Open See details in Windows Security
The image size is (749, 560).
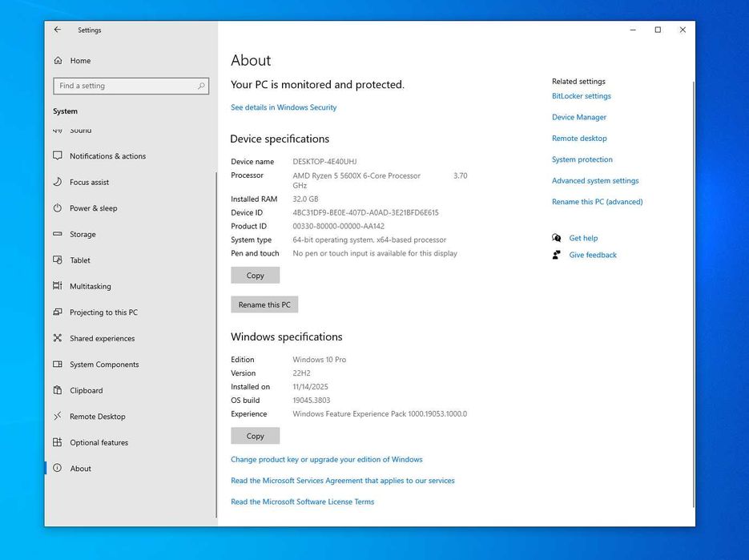pyautogui.click(x=284, y=107)
